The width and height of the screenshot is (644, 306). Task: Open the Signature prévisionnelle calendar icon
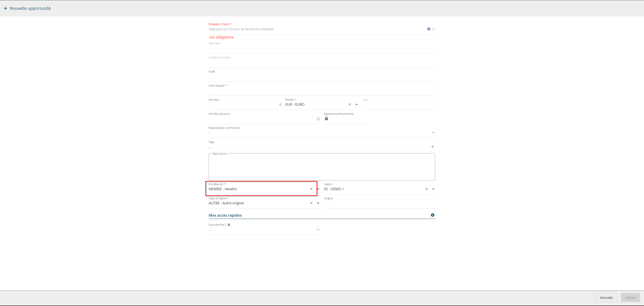[326, 119]
